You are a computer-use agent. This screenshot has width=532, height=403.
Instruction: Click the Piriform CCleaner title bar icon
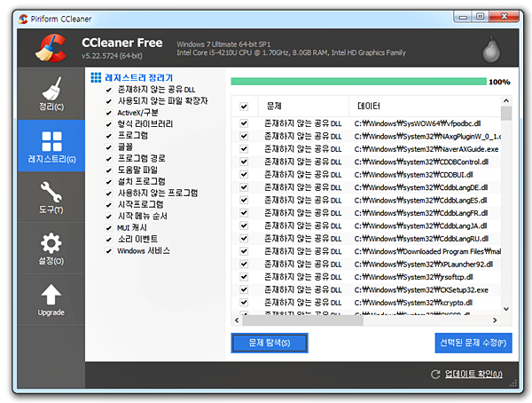pos(23,19)
